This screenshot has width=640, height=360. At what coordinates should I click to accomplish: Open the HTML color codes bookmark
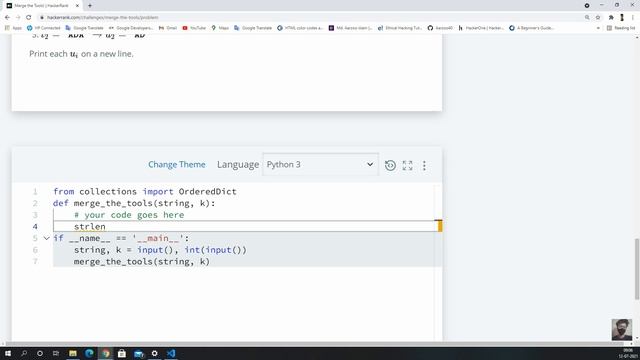pyautogui.click(x=300, y=28)
